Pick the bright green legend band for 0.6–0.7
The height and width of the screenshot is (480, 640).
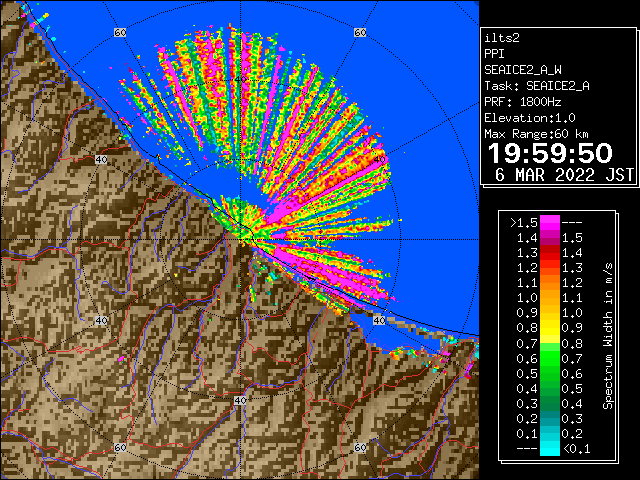pyautogui.click(x=549, y=358)
